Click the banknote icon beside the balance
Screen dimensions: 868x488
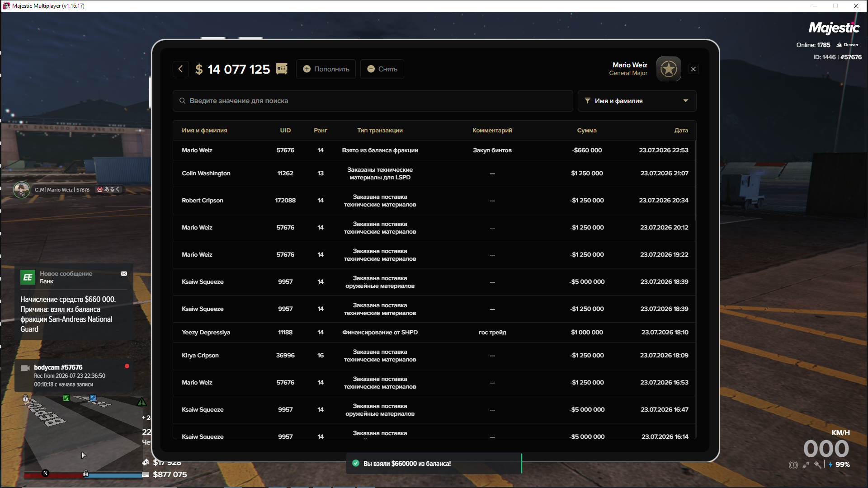pos(282,69)
